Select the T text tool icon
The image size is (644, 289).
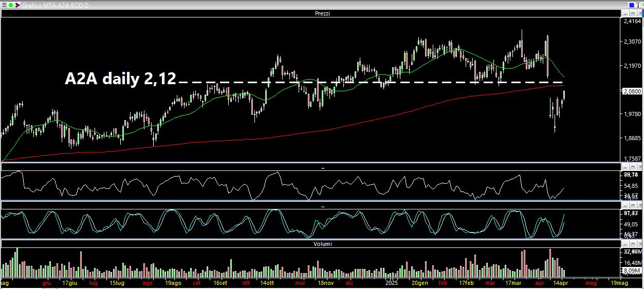(x=638, y=5)
